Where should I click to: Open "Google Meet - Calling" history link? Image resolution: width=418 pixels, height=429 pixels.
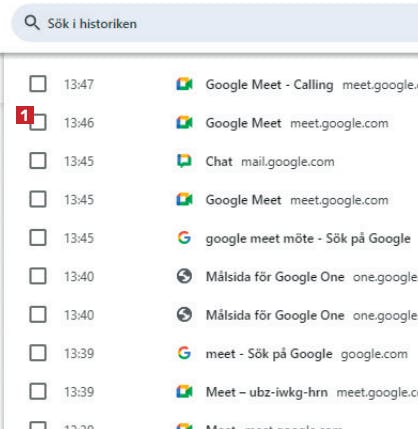click(x=269, y=85)
